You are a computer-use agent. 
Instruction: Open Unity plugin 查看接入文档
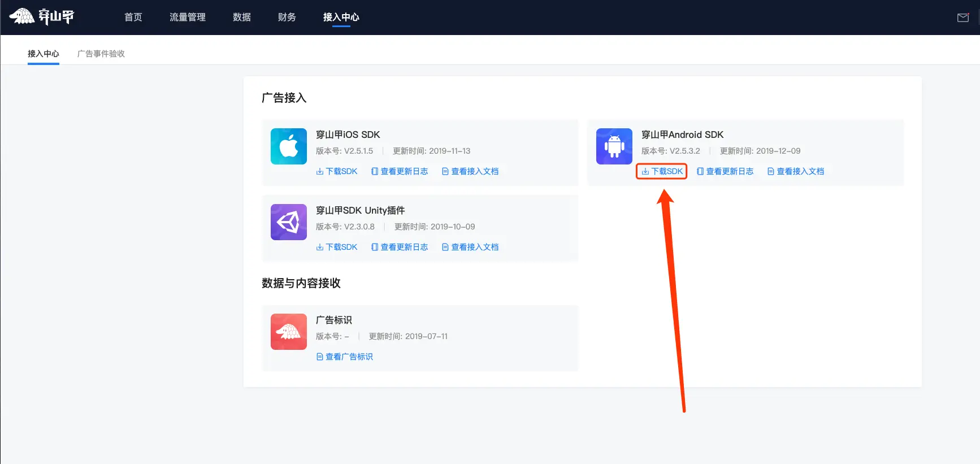[x=470, y=247]
